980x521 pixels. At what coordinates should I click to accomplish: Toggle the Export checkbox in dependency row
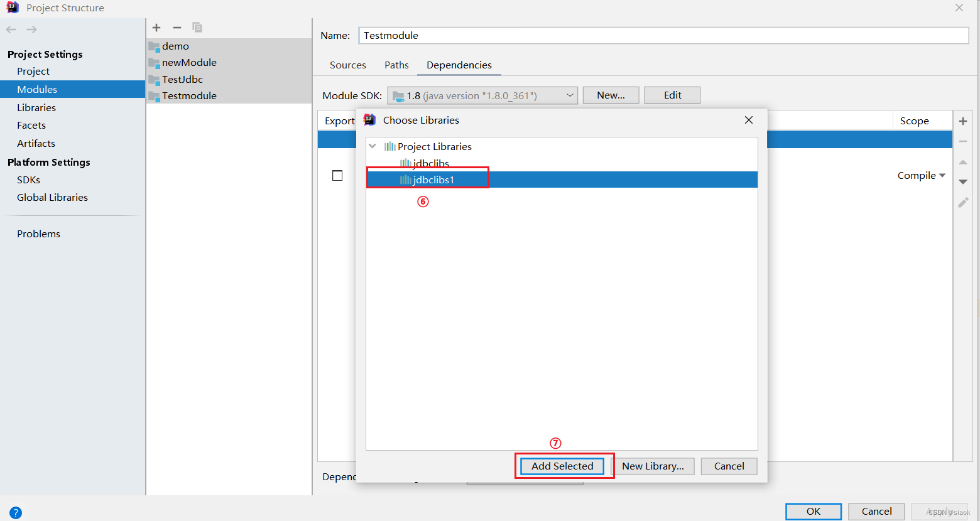[337, 176]
